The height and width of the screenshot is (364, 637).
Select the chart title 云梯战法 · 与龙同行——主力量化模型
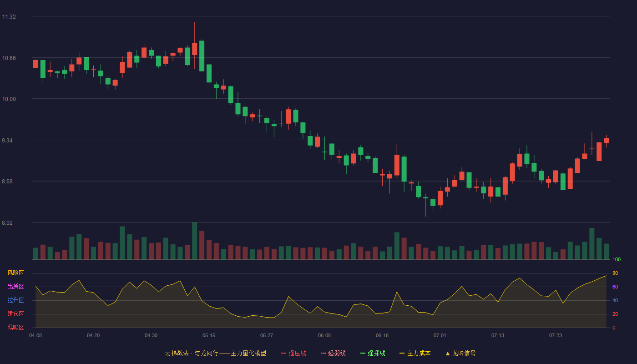(215, 353)
